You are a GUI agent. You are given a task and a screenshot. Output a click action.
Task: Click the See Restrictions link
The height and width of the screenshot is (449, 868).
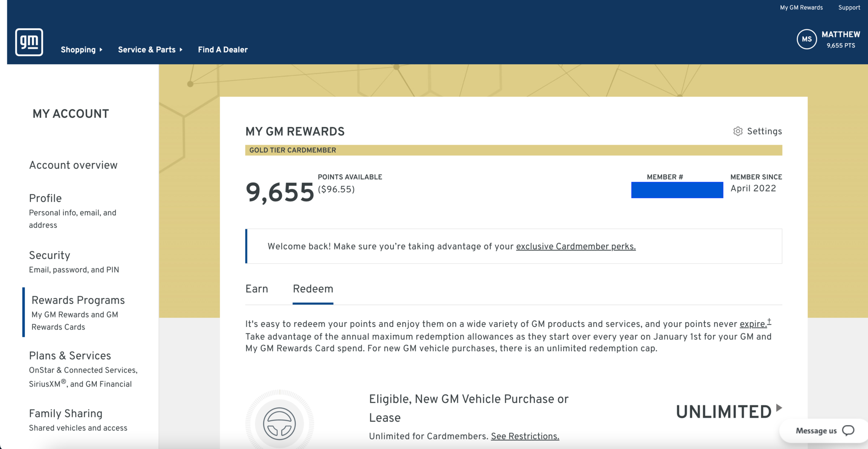(525, 436)
